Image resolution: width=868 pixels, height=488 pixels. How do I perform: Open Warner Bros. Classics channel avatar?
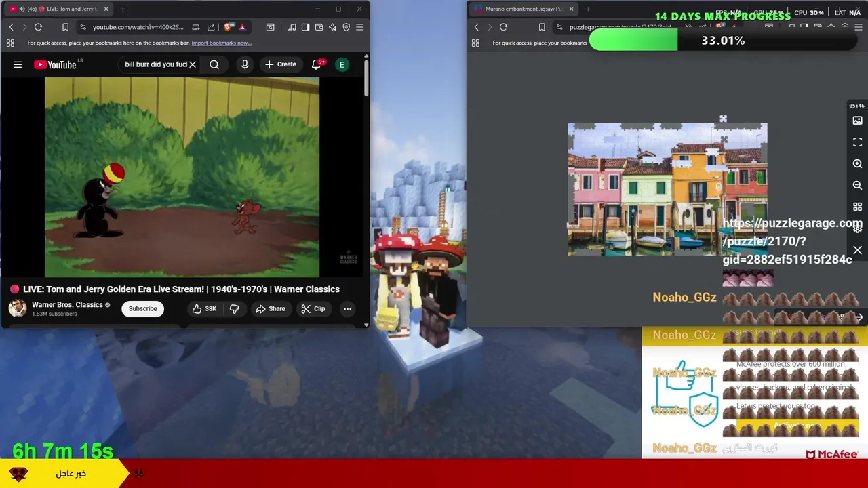tap(18, 308)
